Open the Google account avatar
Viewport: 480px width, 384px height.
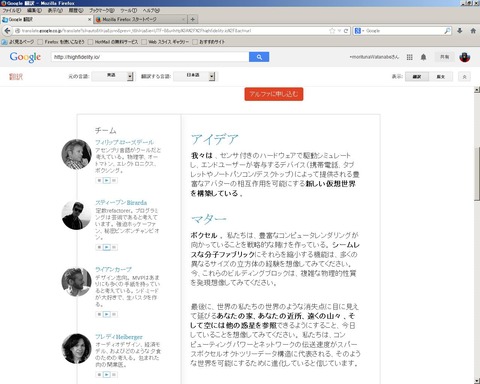point(464,57)
